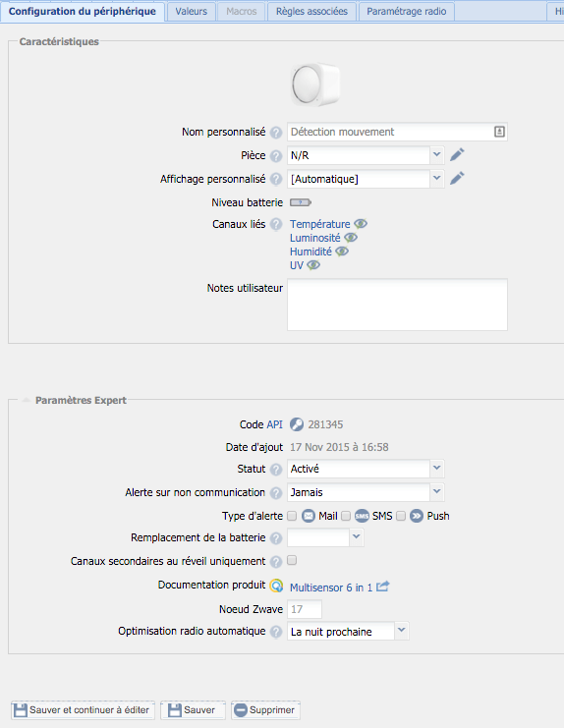Click the Sauver button
This screenshot has width=564, height=728.
tap(193, 710)
